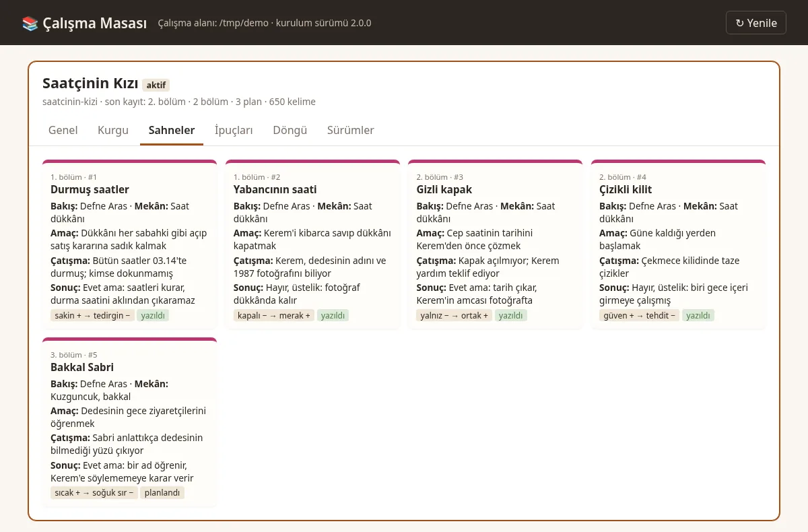This screenshot has height=532, width=808.
Task: Click the 'sakin + → tedirgin −' tag
Action: pos(93,315)
